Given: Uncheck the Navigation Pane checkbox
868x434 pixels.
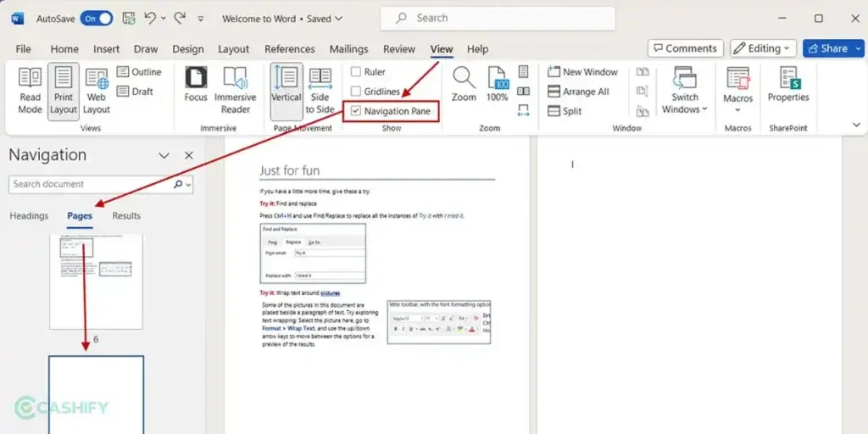Looking at the screenshot, I should [x=356, y=111].
